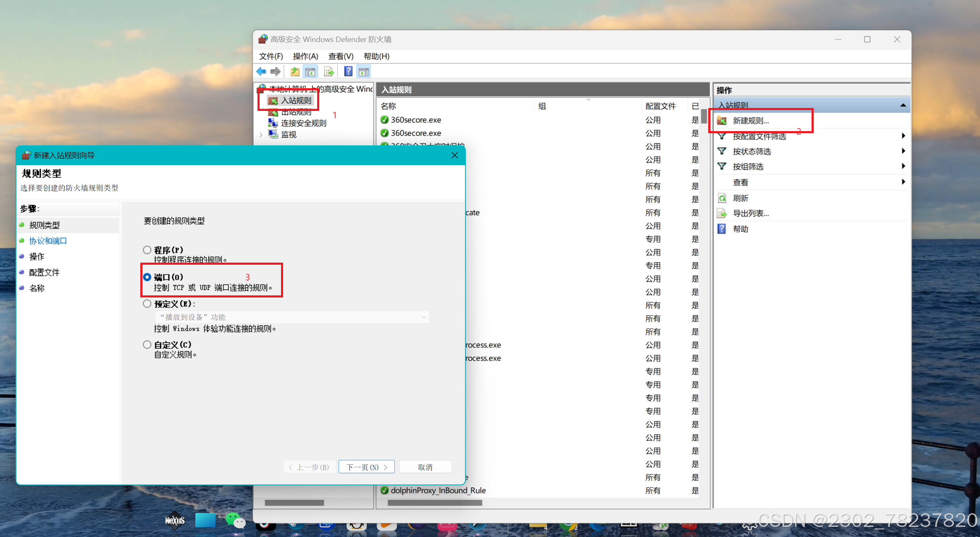Image resolution: width=980 pixels, height=537 pixels.
Task: Open Help via the blue question mark toolbar icon
Action: point(348,71)
